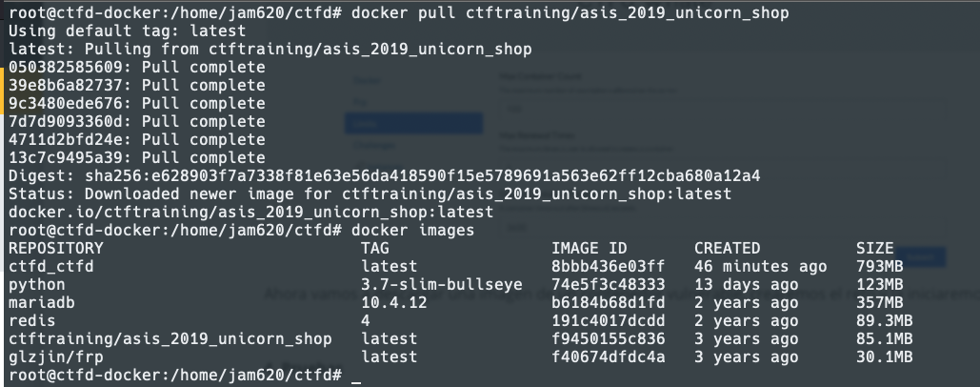This screenshot has width=980, height=387.
Task: Click the 'Status: Downloaded newer image' line
Action: click(370, 194)
